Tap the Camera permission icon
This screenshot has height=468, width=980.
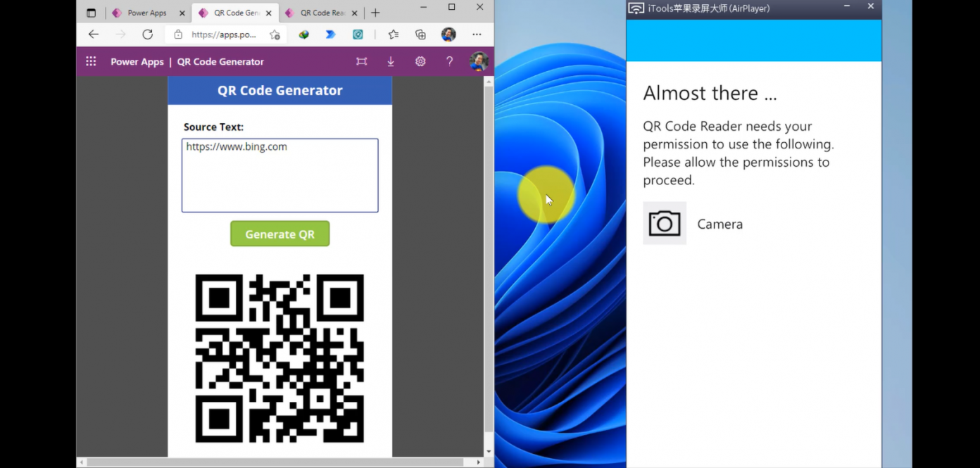click(x=665, y=224)
